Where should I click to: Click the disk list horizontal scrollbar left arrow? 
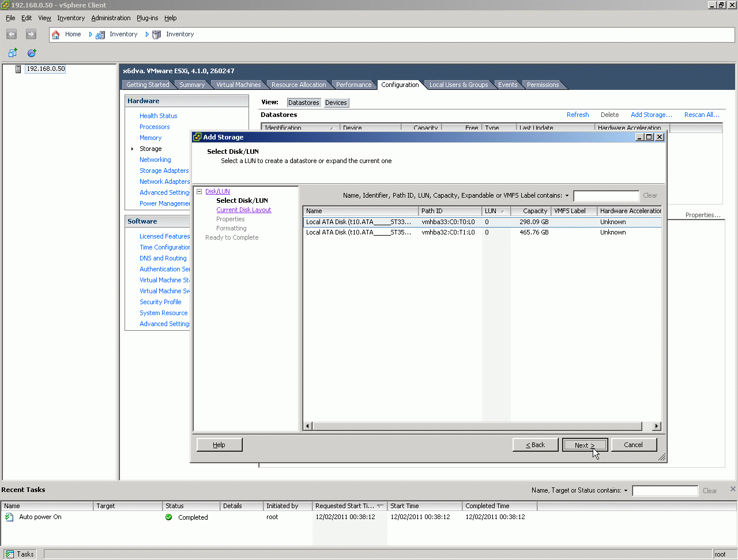click(x=308, y=426)
